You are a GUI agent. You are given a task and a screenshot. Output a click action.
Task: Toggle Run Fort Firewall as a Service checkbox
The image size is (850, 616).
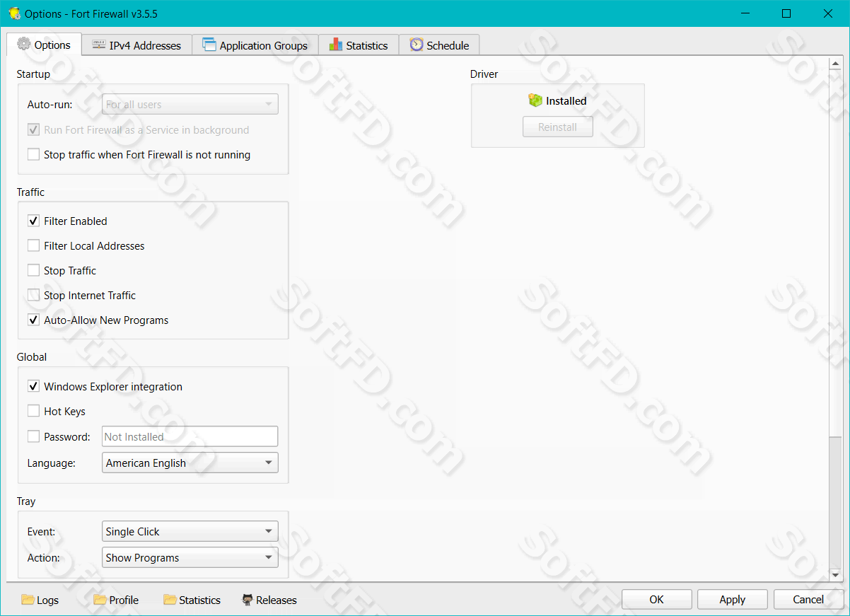tap(33, 130)
